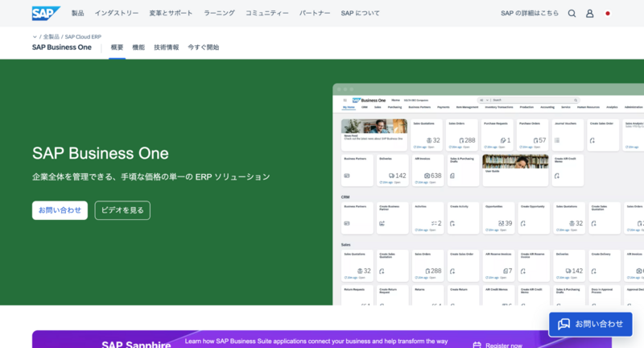644x348 pixels.
Task: Click the SAP logo
Action: click(46, 13)
